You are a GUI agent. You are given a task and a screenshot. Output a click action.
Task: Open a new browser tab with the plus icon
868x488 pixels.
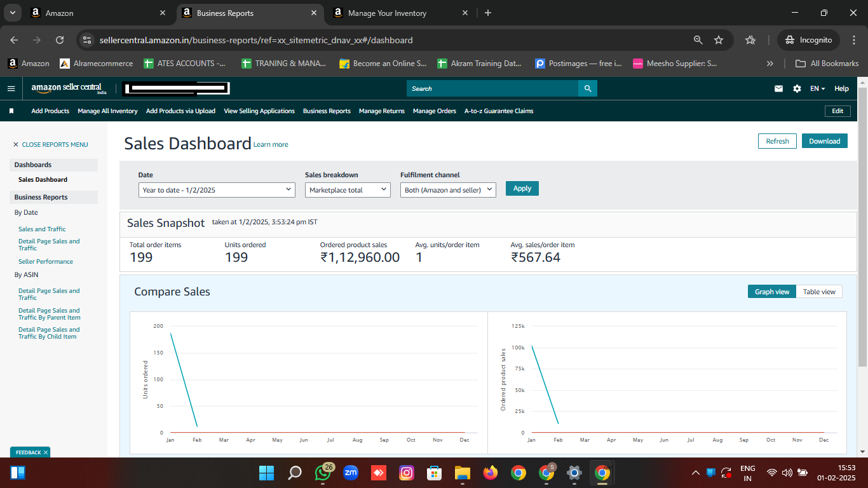point(488,13)
